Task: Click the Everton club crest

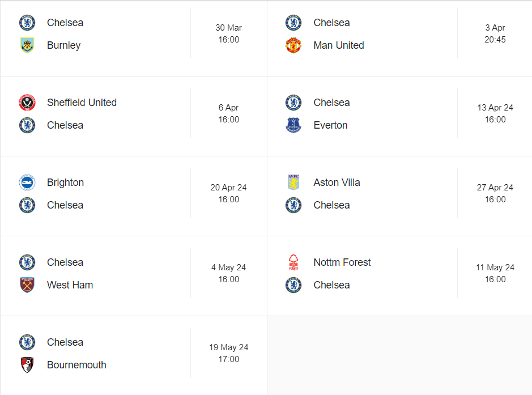Action: pyautogui.click(x=293, y=125)
